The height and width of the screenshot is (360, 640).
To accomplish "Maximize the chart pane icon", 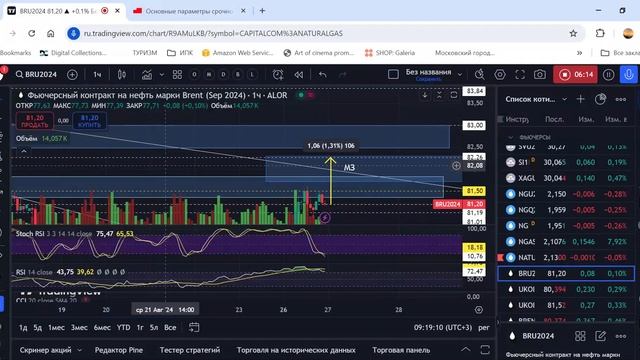I will tap(453, 95).
